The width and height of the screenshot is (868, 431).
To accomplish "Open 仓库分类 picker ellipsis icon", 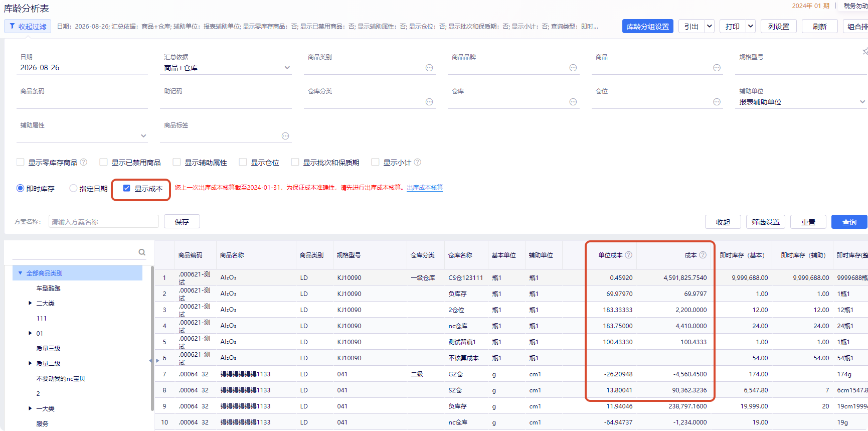I will (x=429, y=102).
